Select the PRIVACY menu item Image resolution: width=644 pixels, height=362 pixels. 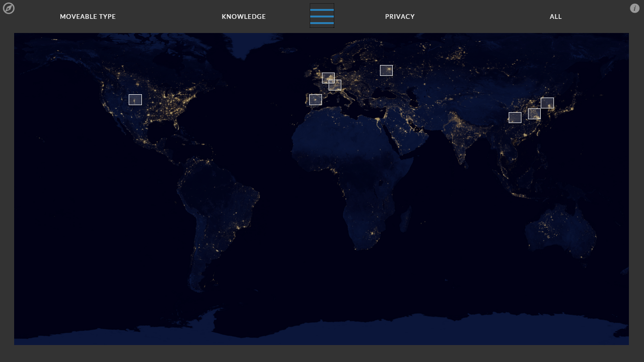tap(400, 16)
